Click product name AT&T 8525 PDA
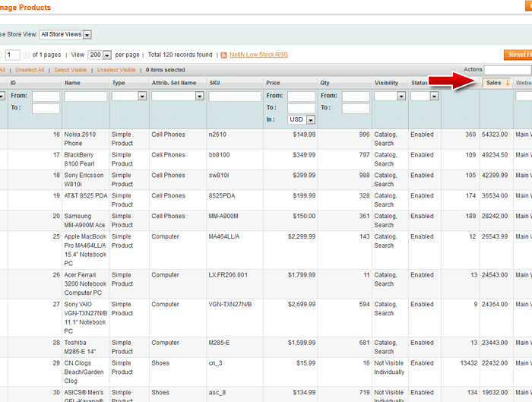 tap(85, 196)
